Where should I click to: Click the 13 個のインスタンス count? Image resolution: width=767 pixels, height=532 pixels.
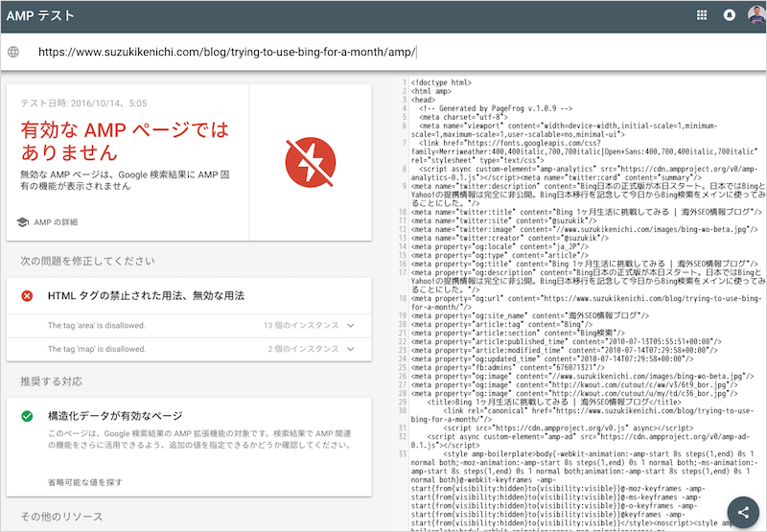pos(301,325)
